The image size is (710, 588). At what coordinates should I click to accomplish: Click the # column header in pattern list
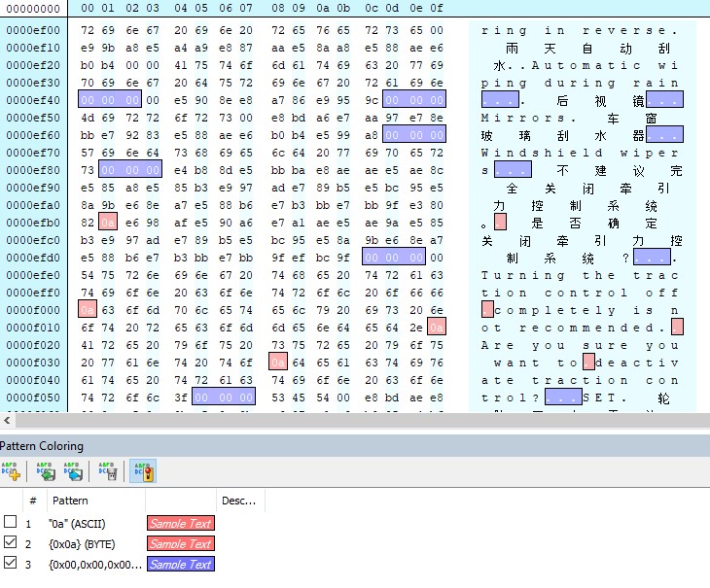click(33, 501)
